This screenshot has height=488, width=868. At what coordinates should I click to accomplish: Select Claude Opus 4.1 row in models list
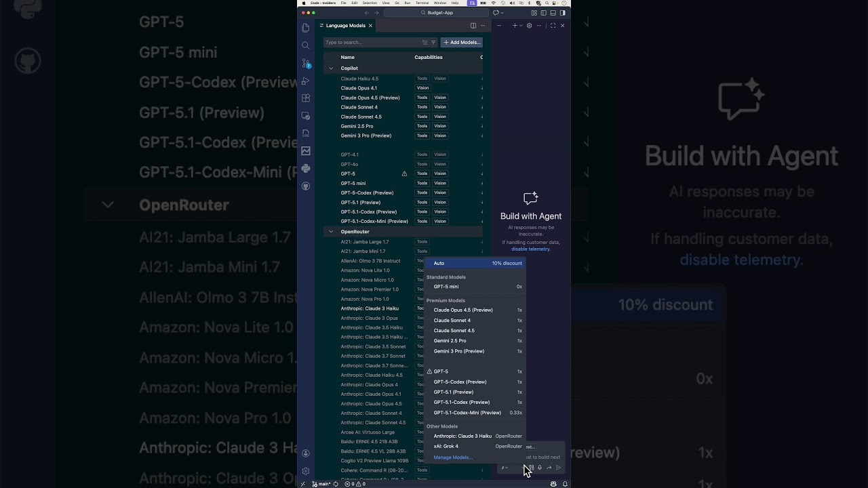point(403,88)
